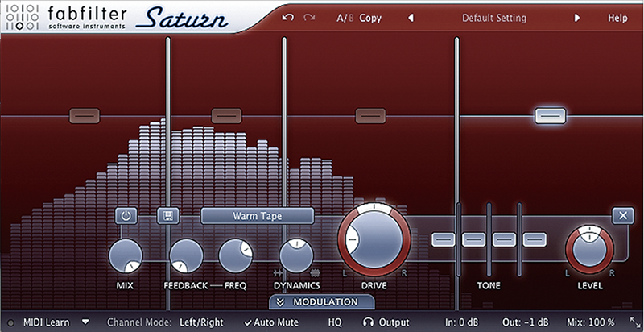Click the Redo arrow icon
This screenshot has width=644, height=332.
click(x=309, y=18)
